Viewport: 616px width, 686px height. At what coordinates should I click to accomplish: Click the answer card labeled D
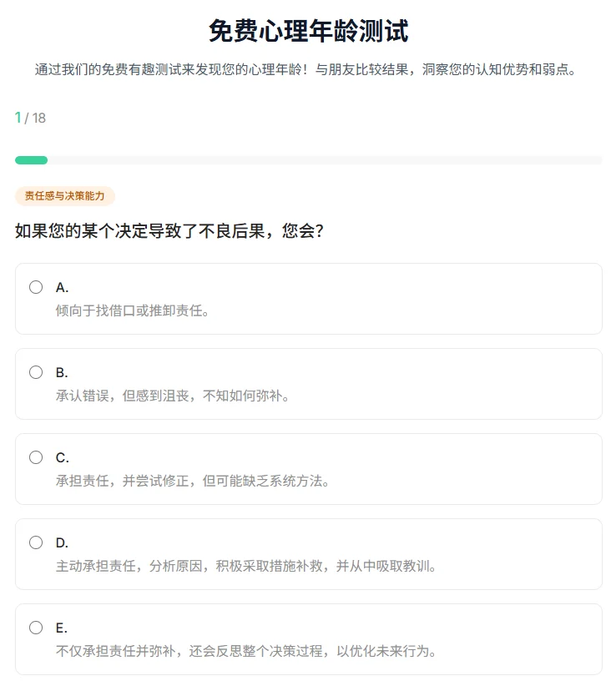(x=308, y=554)
